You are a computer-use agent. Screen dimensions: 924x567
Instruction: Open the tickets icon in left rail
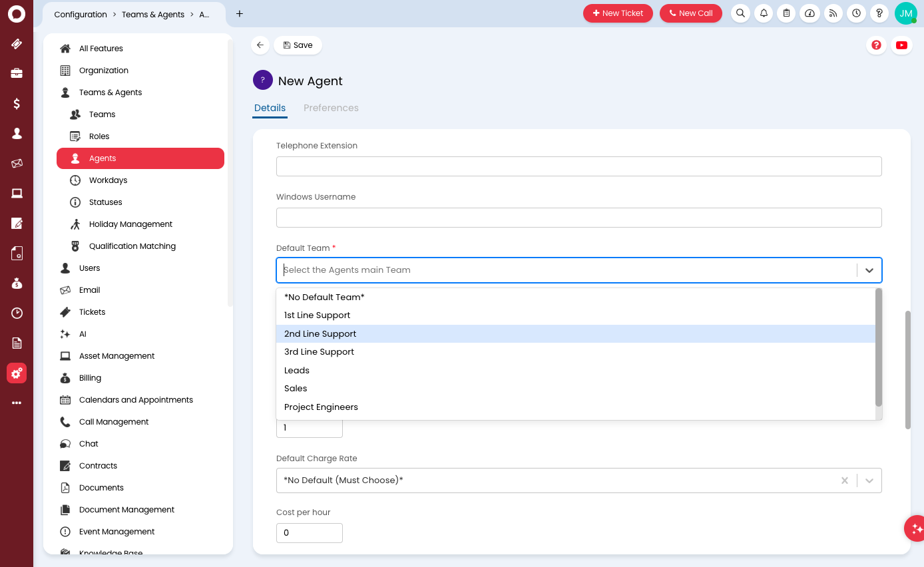click(17, 44)
